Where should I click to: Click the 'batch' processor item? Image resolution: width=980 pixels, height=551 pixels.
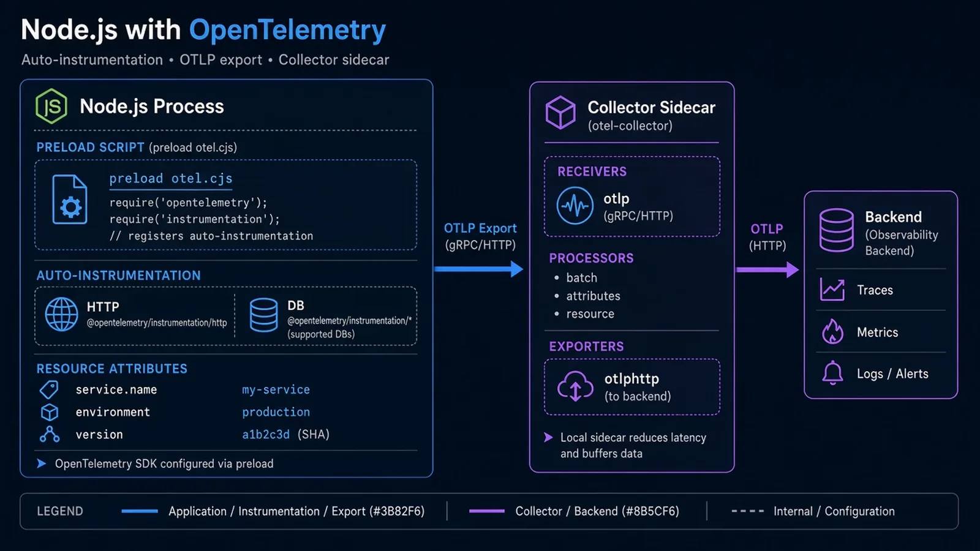(581, 278)
